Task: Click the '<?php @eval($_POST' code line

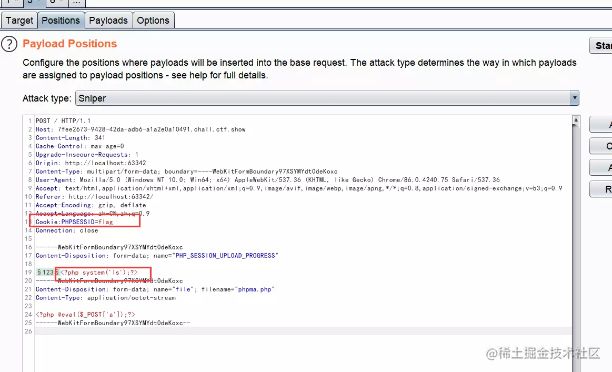Action: [85, 314]
